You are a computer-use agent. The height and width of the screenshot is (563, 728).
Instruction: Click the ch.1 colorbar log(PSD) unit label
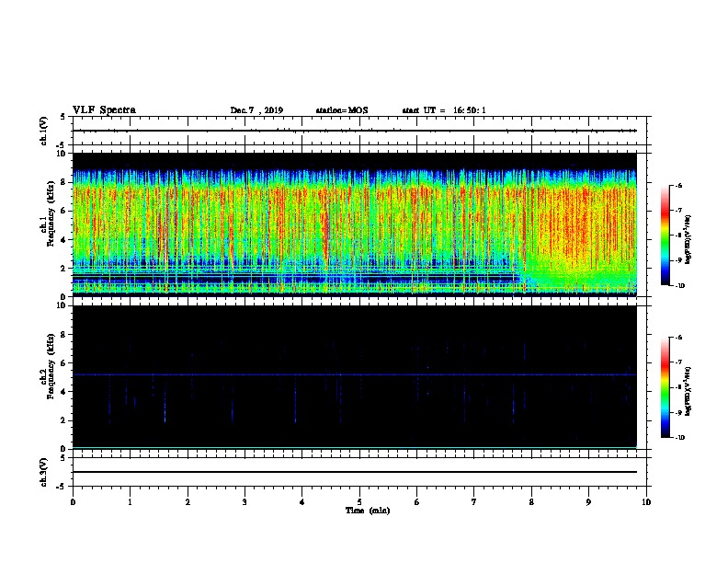[688, 240]
